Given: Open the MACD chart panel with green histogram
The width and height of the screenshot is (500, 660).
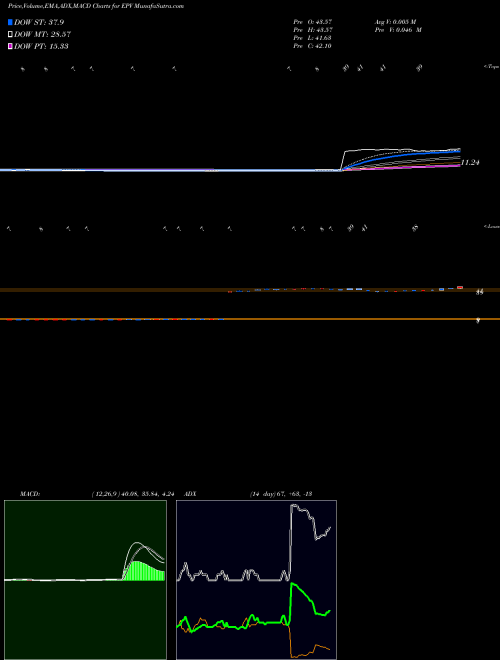Looking at the screenshot, I should pyautogui.click(x=85, y=580).
